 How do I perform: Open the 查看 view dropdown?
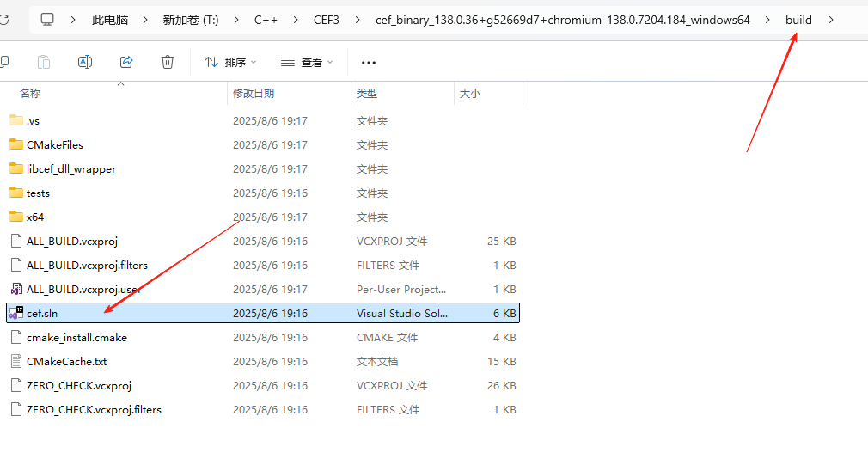tap(307, 63)
